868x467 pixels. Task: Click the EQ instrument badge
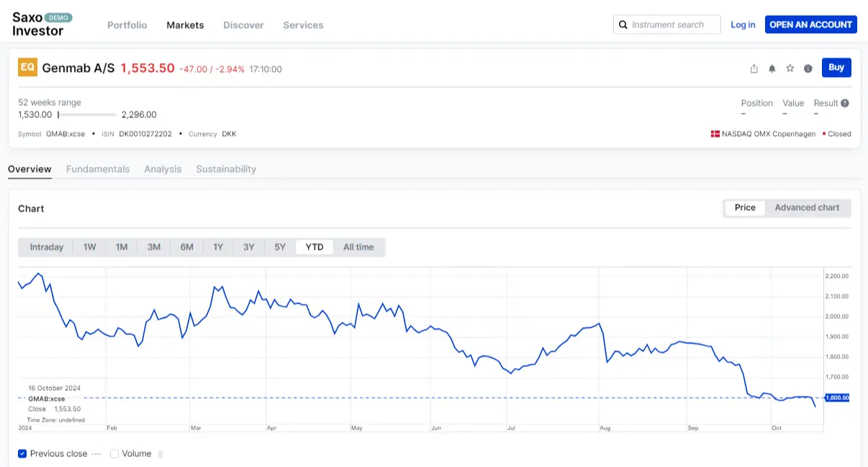27,68
